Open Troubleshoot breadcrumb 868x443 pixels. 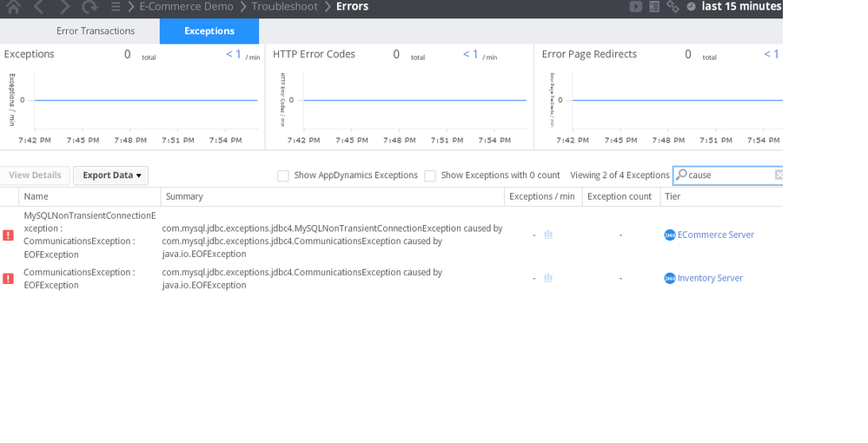point(284,7)
